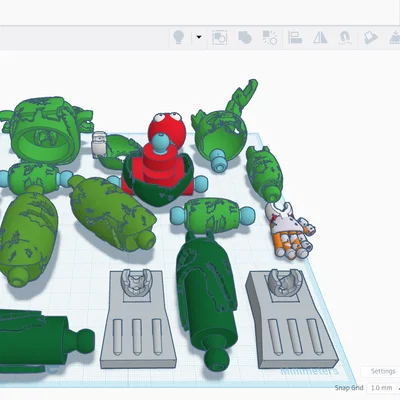The height and width of the screenshot is (400, 400).
Task: Select the white and orange robotic hand
Action: pos(290,230)
